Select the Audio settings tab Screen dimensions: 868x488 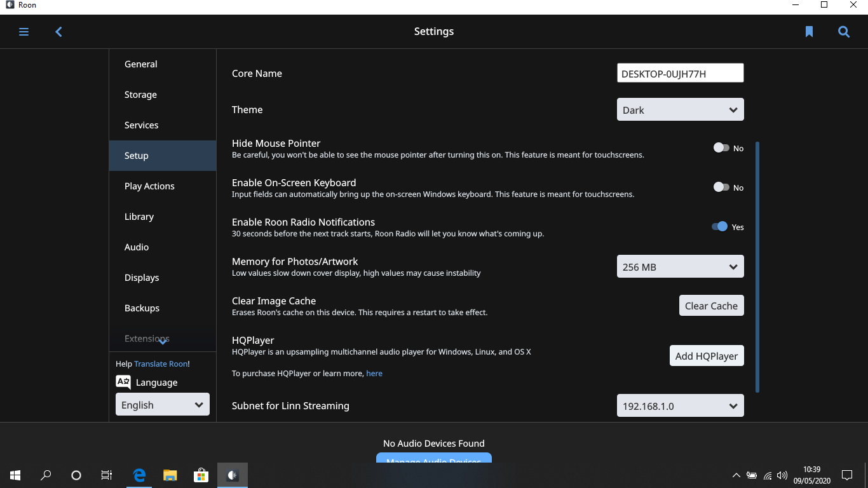163,247
